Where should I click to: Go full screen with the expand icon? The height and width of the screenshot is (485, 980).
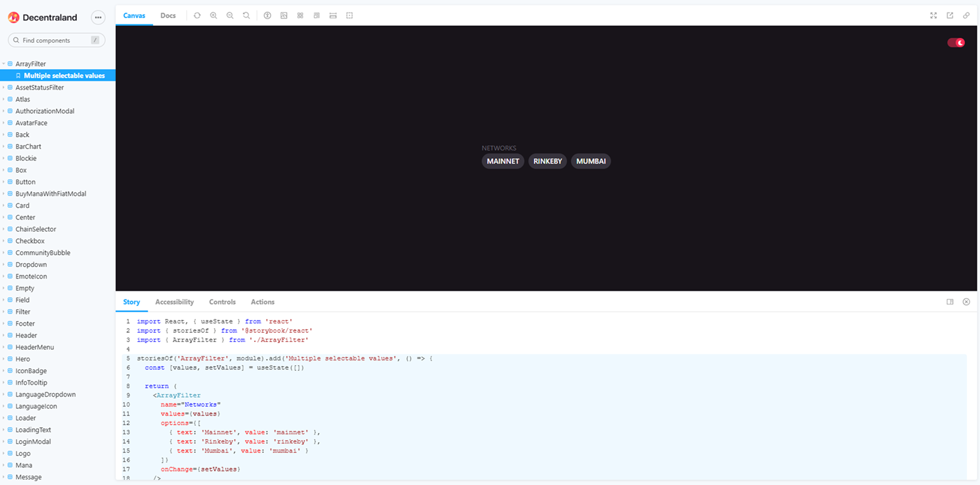coord(934,15)
